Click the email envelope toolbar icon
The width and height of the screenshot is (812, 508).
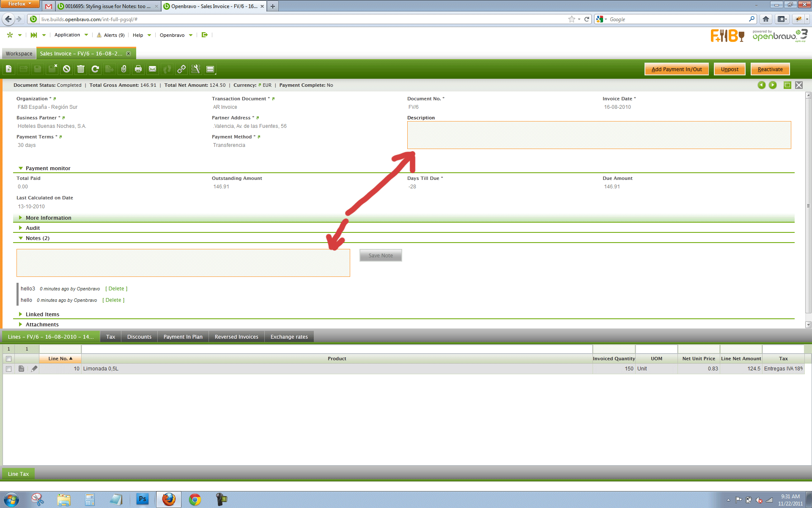click(x=153, y=69)
